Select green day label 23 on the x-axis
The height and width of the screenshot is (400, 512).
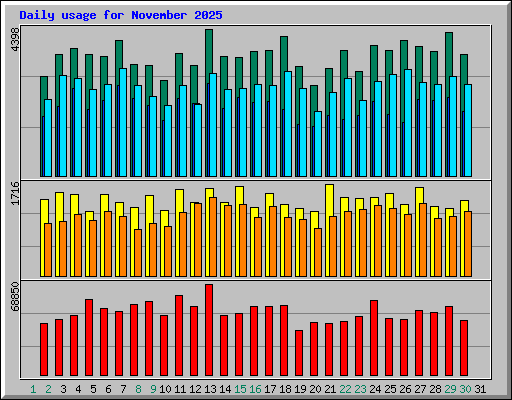pyautogui.click(x=360, y=389)
